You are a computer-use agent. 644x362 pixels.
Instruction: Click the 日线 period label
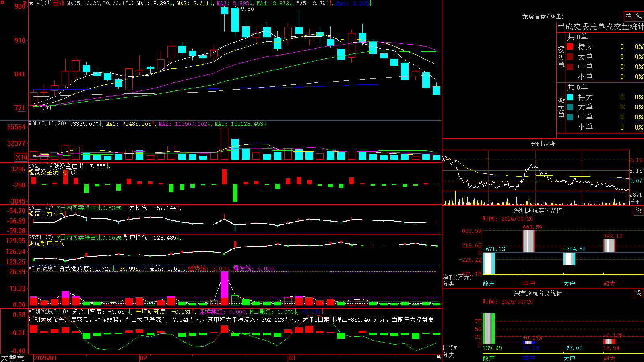(x=59, y=3)
